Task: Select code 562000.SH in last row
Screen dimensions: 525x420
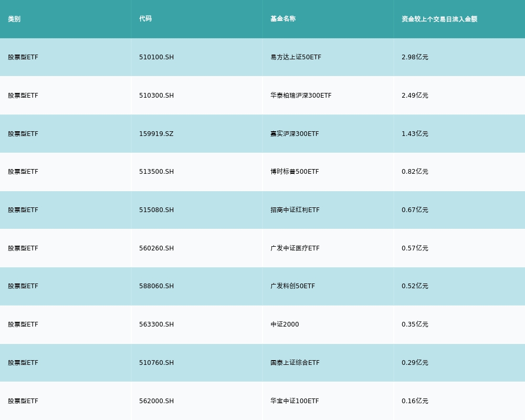Action: click(156, 401)
